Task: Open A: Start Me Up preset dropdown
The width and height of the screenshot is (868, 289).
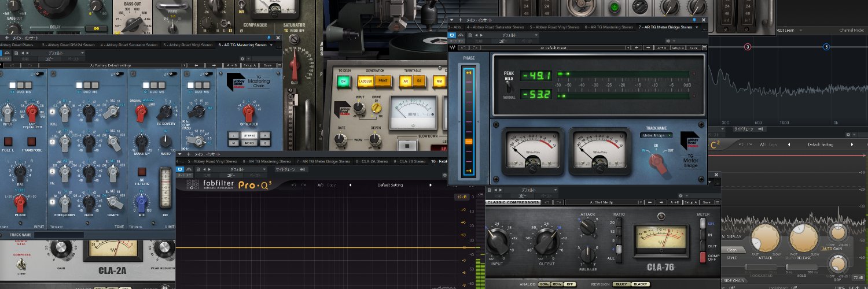Action: 604,202
